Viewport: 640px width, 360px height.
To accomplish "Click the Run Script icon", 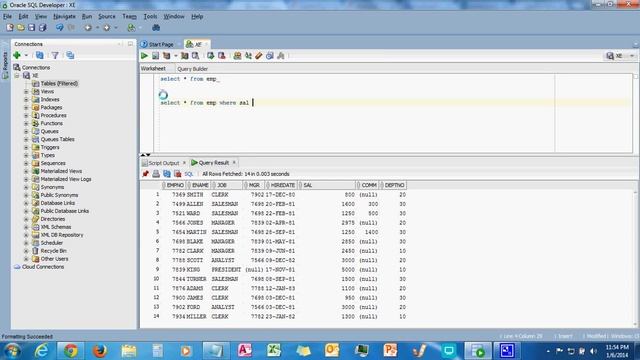I will click(x=156, y=56).
